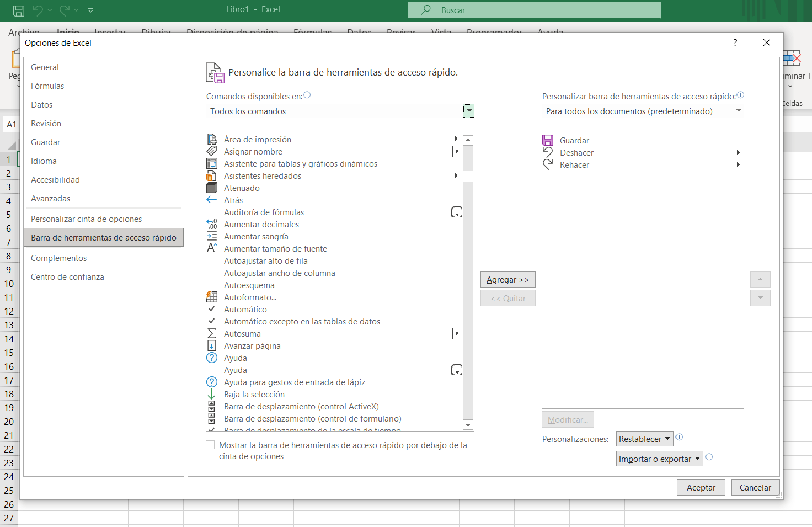The image size is (812, 527).
Task: Click the Undo icon in Excel title bar
Action: pyautogui.click(x=38, y=10)
